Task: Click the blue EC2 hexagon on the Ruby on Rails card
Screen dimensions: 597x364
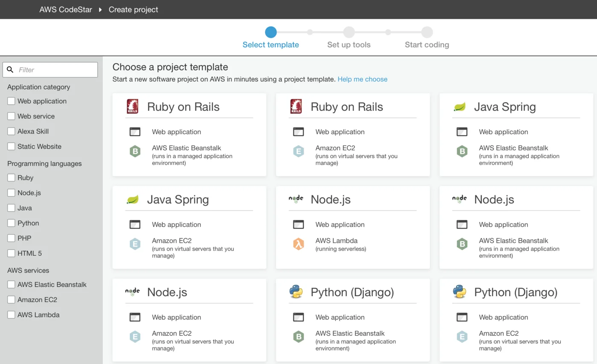Action: (298, 151)
